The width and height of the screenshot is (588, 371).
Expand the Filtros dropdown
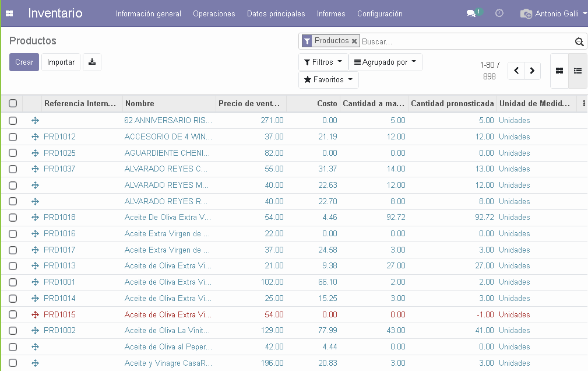click(x=323, y=62)
